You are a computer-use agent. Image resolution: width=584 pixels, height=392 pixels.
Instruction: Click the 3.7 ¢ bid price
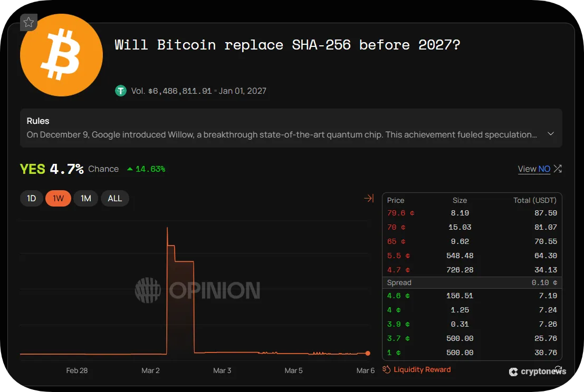pyautogui.click(x=398, y=338)
